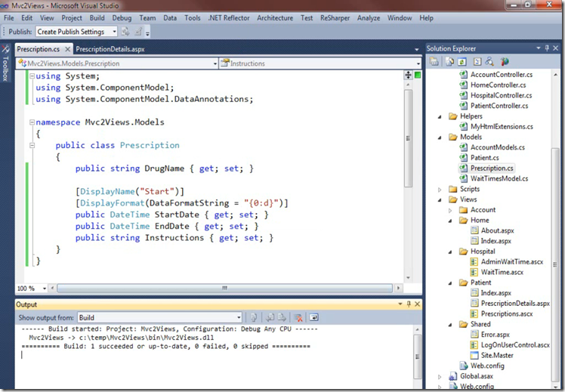Click the publish web icon beside Publish dropdown
The image size is (565, 392).
pyautogui.click(x=125, y=32)
